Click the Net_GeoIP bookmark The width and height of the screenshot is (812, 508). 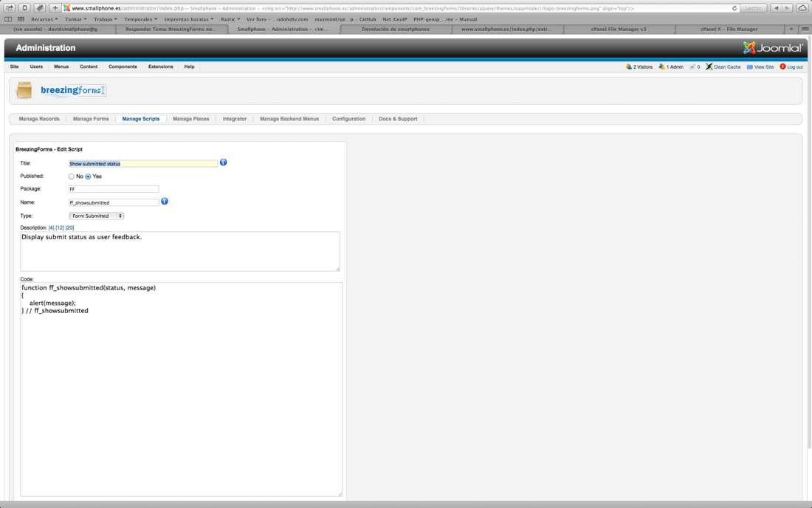click(x=395, y=19)
